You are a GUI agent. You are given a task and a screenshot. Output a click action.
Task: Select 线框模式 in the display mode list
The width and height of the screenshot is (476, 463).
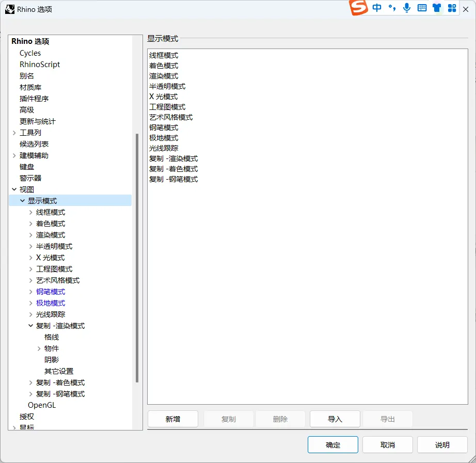pos(164,55)
